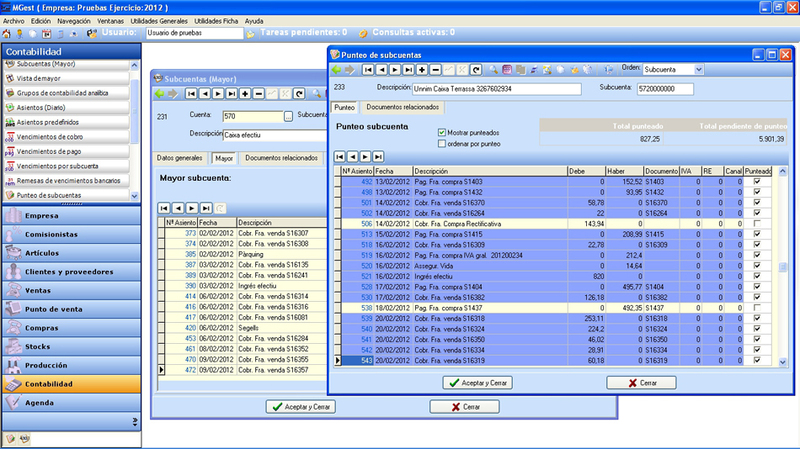Refresh data in Punteo de subcuentas toolbar

coord(476,69)
